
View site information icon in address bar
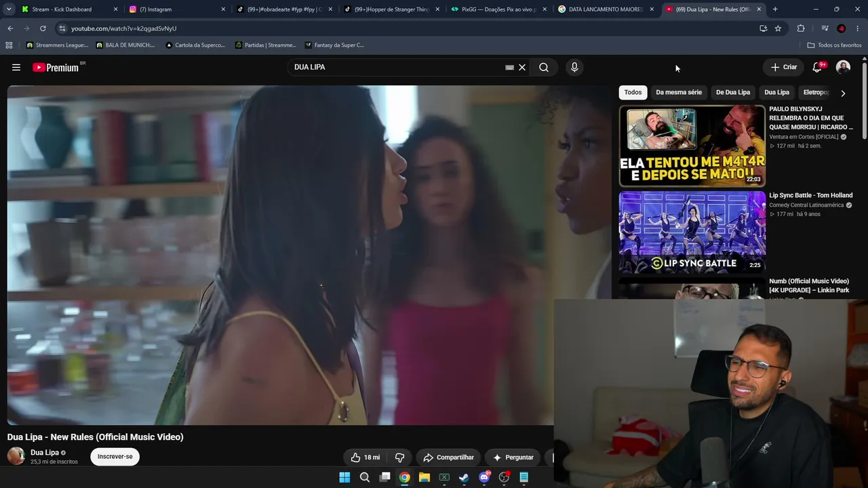click(62, 28)
